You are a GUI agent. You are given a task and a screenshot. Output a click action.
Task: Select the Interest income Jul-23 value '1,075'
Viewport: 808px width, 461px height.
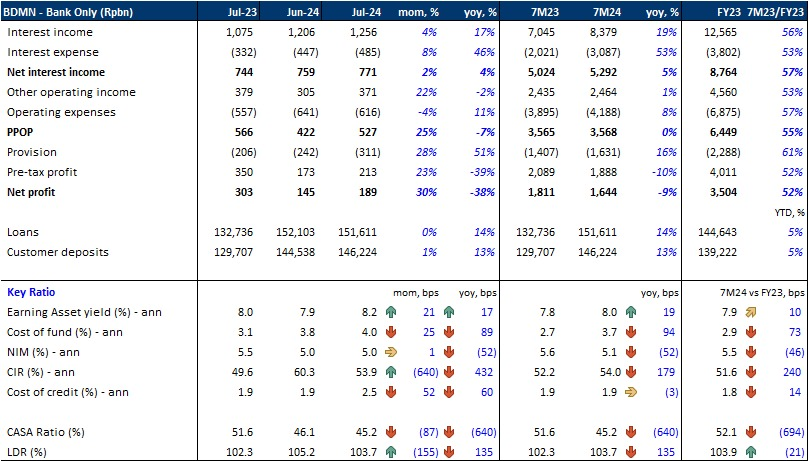coord(240,32)
